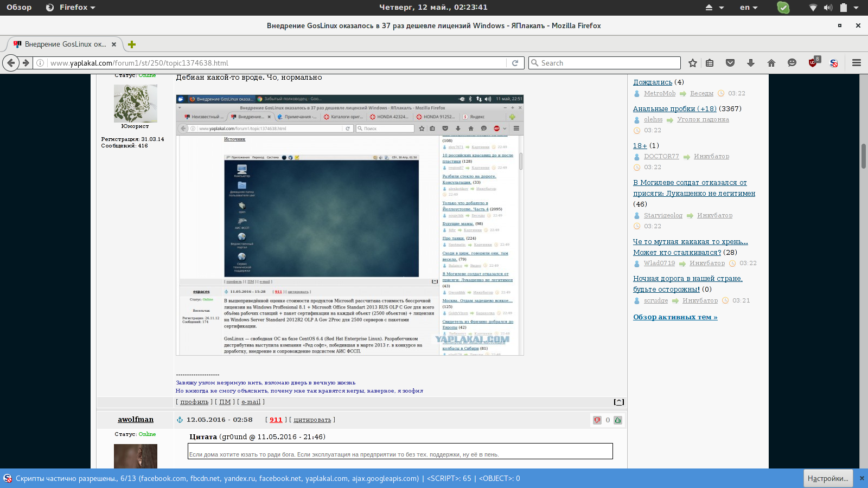Open the 18+ sidebar topic

click(640, 145)
